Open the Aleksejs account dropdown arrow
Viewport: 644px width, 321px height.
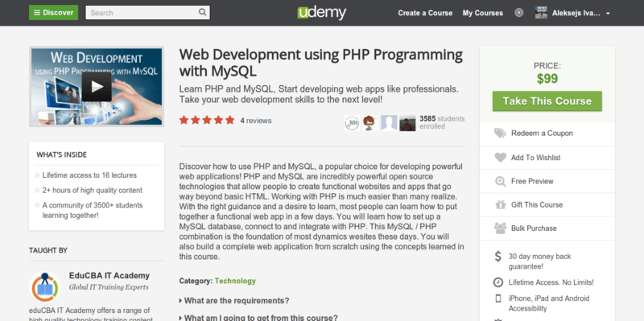[x=608, y=14]
